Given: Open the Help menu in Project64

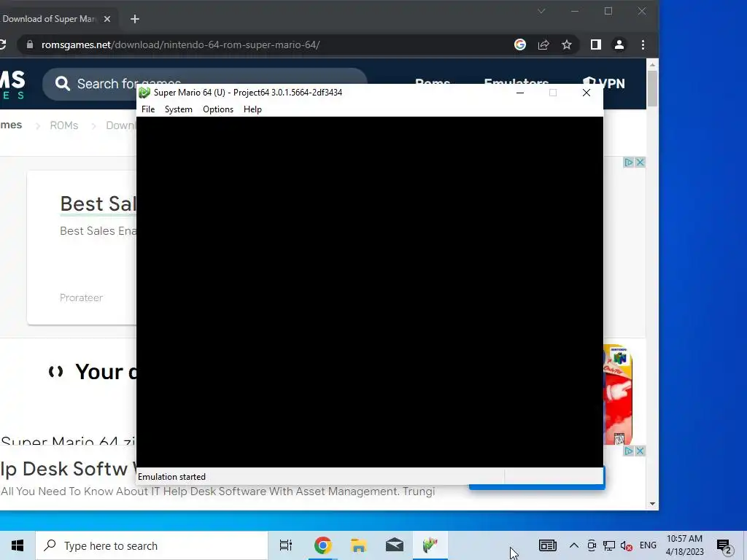Looking at the screenshot, I should [252, 109].
